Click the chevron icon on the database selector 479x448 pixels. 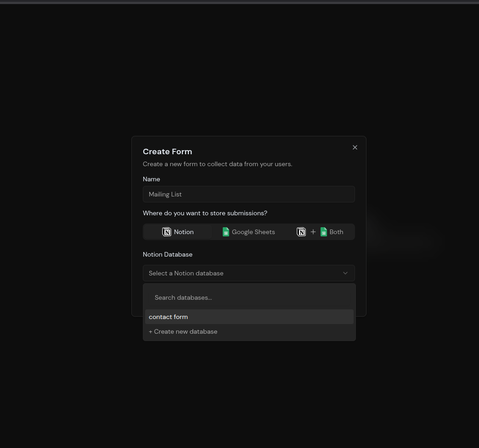[x=345, y=273]
